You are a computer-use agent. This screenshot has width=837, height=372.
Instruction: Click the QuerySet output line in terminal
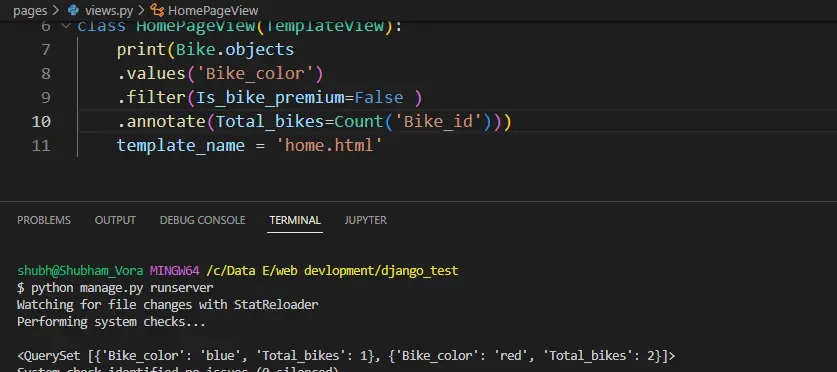(346, 355)
